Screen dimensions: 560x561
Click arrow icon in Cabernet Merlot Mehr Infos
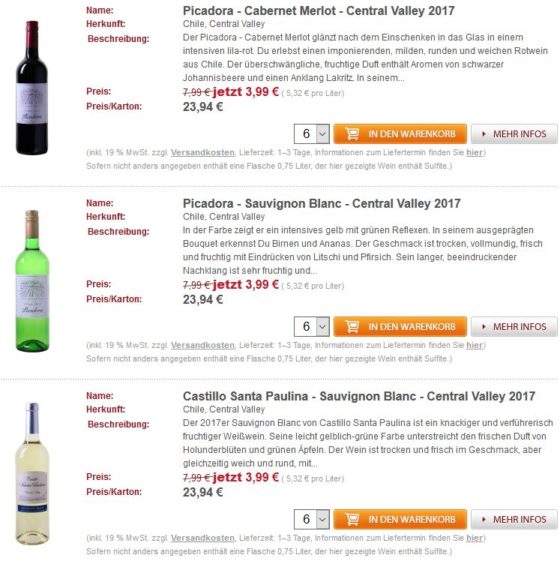pos(484,134)
